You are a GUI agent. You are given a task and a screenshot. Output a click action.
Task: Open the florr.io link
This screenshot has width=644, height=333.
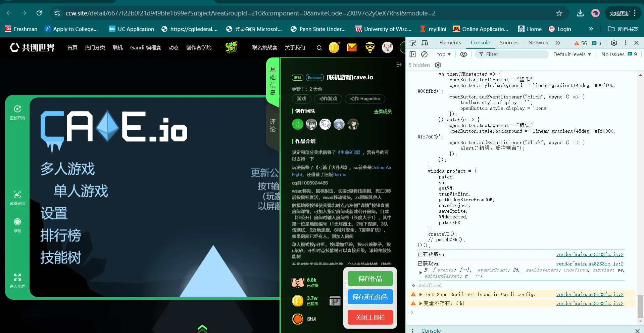(340, 175)
